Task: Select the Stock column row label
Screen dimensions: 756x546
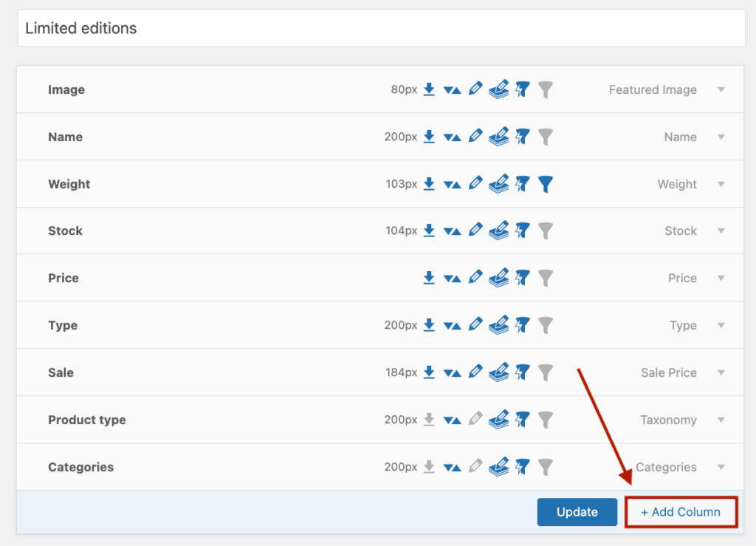Action: pyautogui.click(x=65, y=231)
